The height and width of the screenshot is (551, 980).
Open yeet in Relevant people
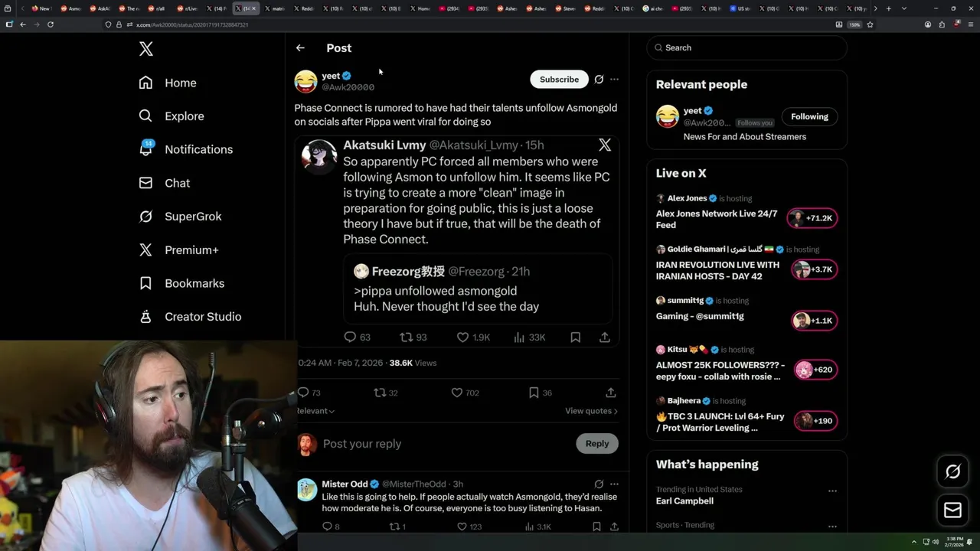(x=693, y=110)
